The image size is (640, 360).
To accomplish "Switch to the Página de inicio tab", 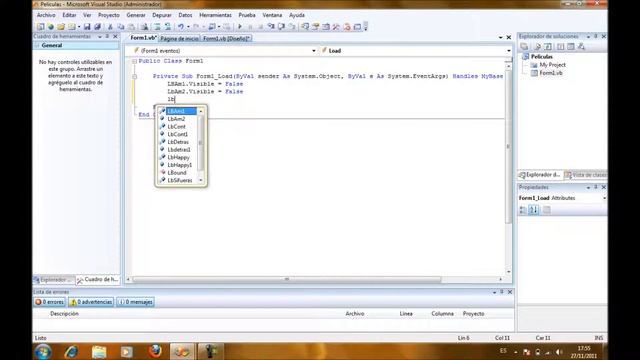I will pos(179,38).
